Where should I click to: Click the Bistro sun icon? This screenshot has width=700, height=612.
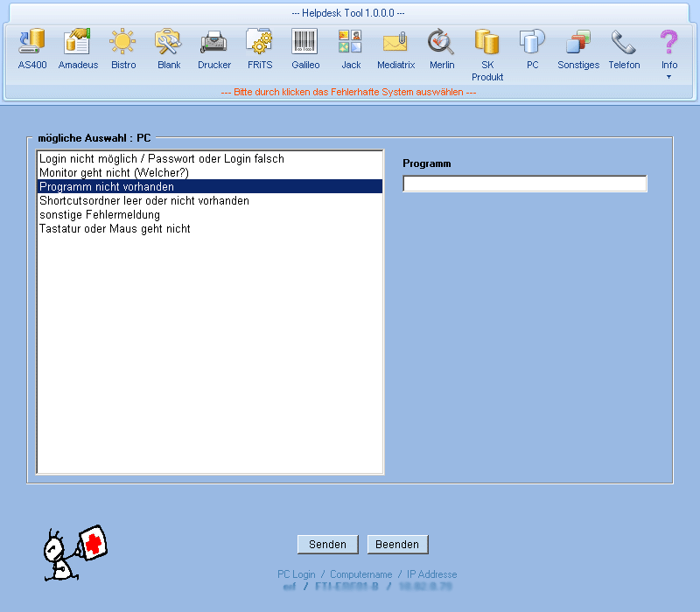coord(123,43)
